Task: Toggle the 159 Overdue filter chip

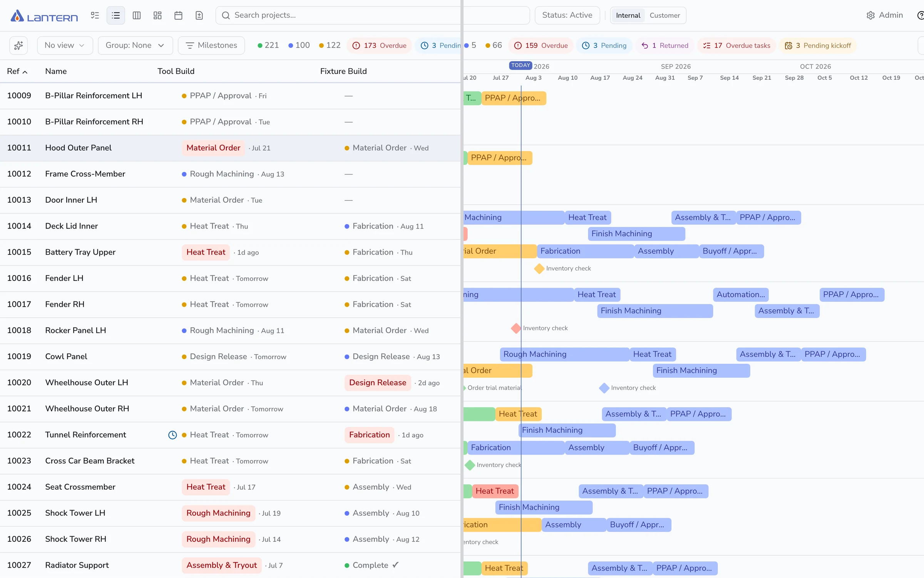Action: pyautogui.click(x=541, y=45)
